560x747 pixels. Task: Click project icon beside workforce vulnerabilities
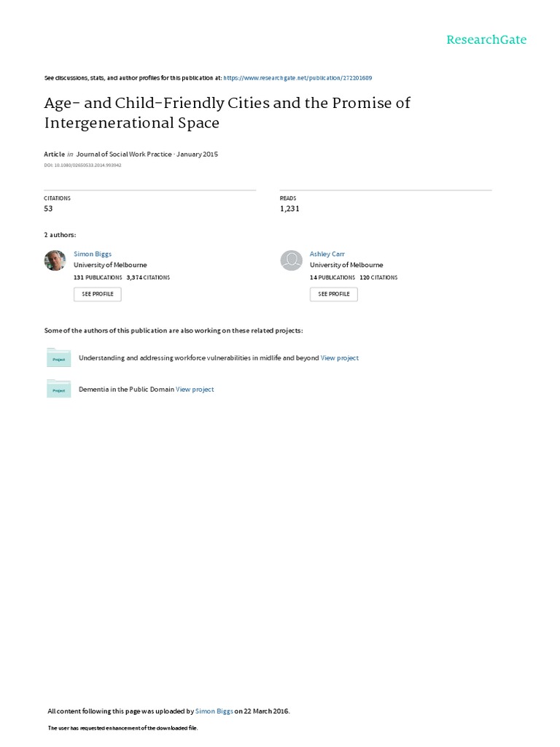point(58,357)
